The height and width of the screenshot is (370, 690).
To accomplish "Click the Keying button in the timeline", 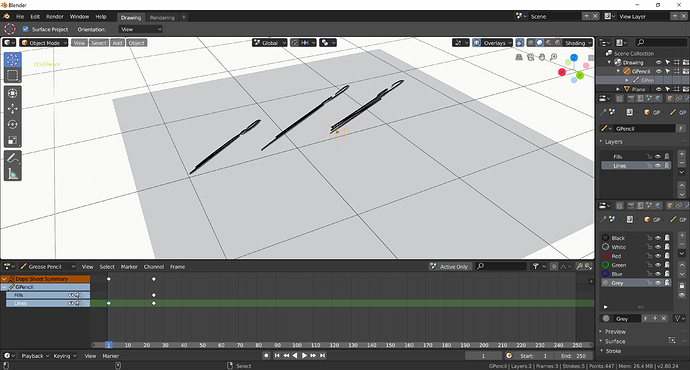I will click(x=65, y=356).
